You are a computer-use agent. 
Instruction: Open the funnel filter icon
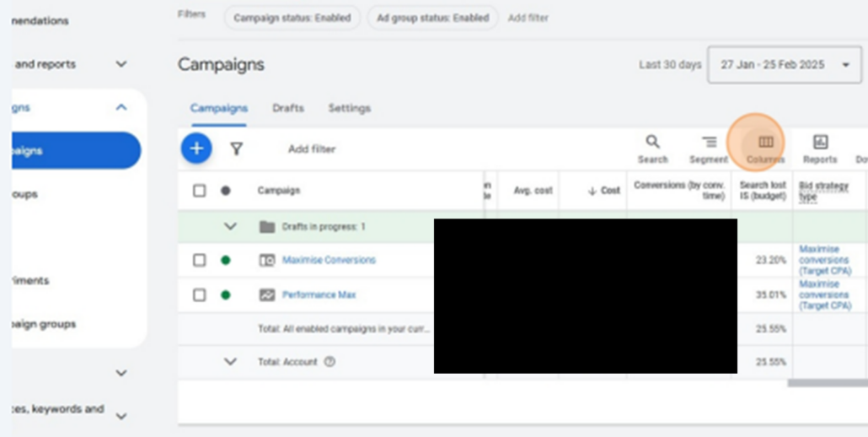[237, 149]
